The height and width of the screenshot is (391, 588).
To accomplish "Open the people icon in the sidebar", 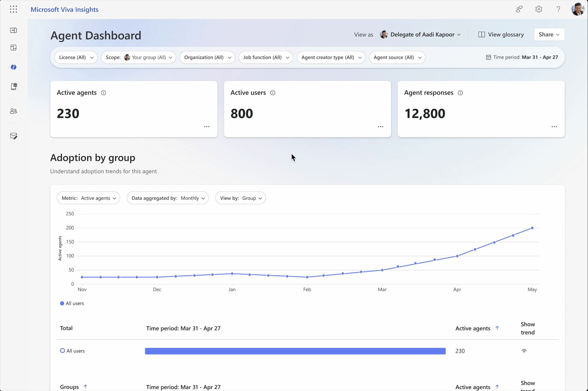I will 13,111.
